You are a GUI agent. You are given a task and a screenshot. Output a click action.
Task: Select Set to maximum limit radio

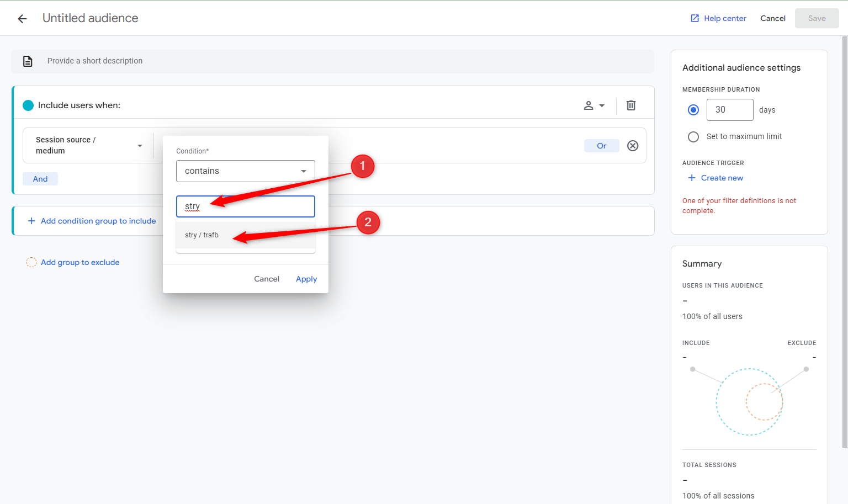693,136
